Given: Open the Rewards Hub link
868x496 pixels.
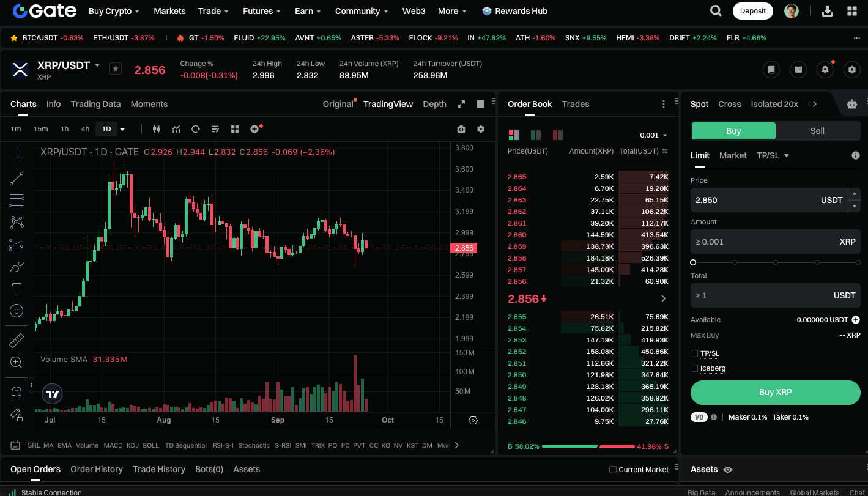Looking at the screenshot, I should click(x=514, y=11).
